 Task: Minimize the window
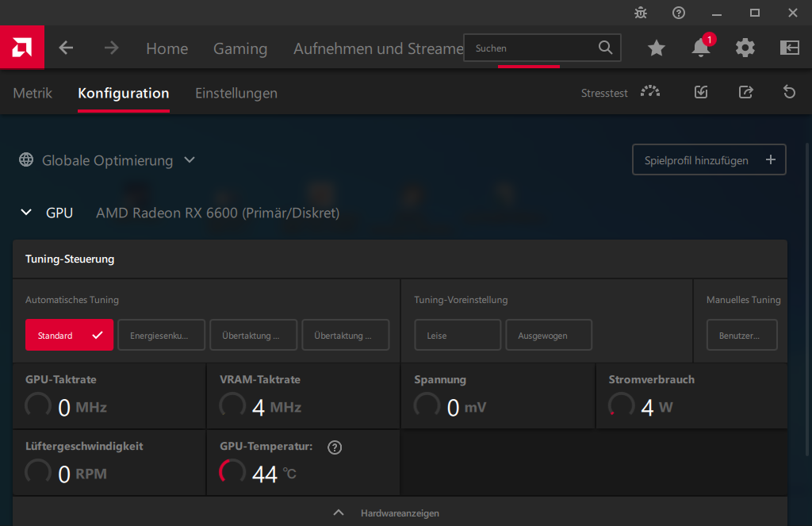point(717,13)
